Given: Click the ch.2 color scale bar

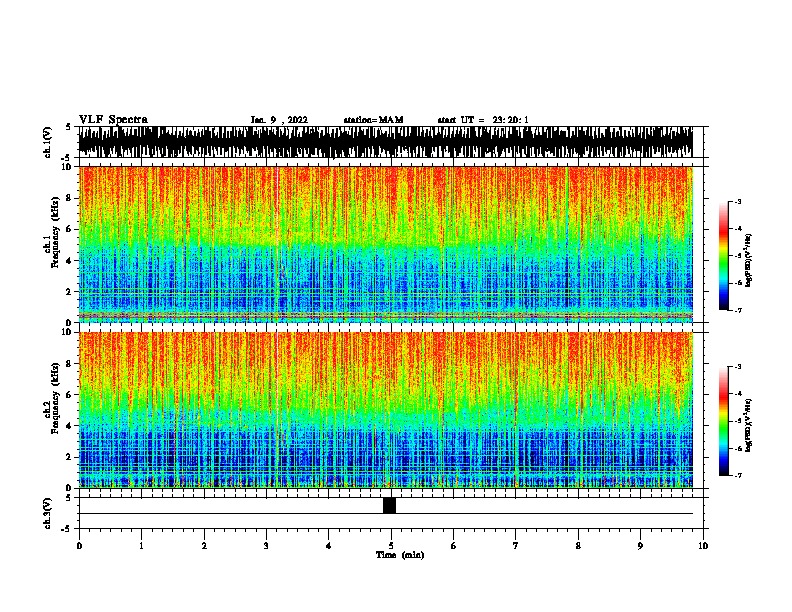Looking at the screenshot, I should coord(724,421).
